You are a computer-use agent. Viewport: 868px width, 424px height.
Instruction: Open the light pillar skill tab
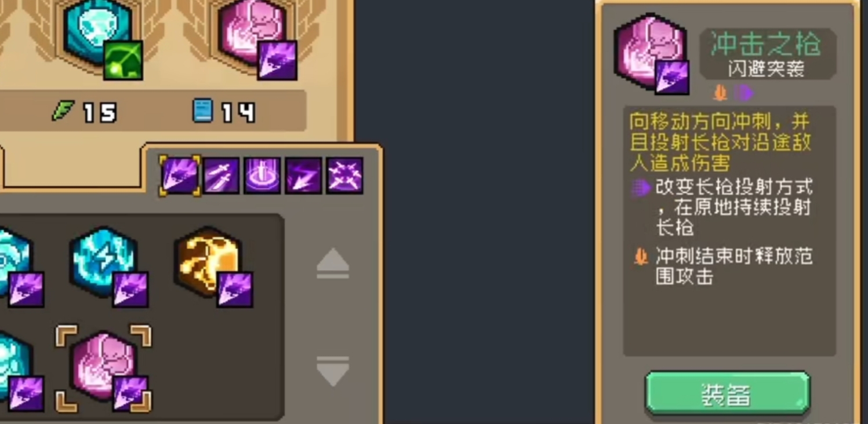262,176
